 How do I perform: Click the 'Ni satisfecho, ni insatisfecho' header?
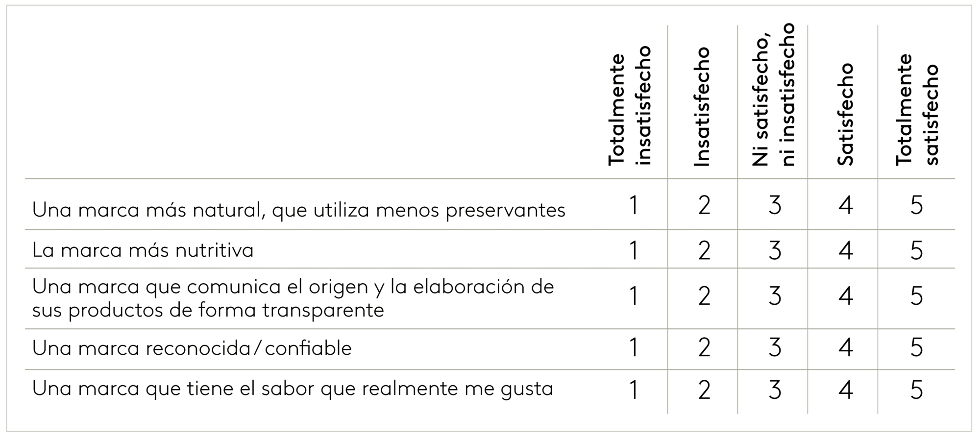[773, 95]
